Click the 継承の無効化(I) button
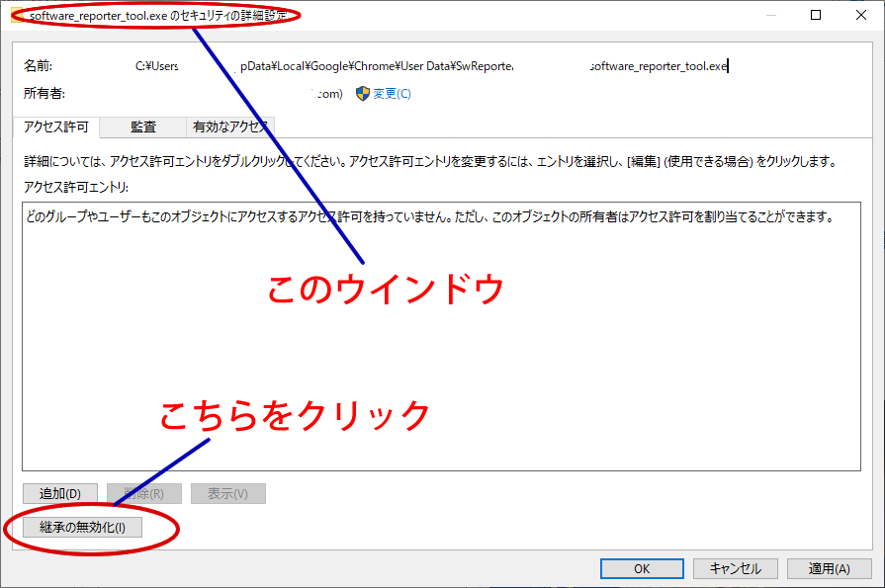This screenshot has height=588, width=885. pos(82,527)
